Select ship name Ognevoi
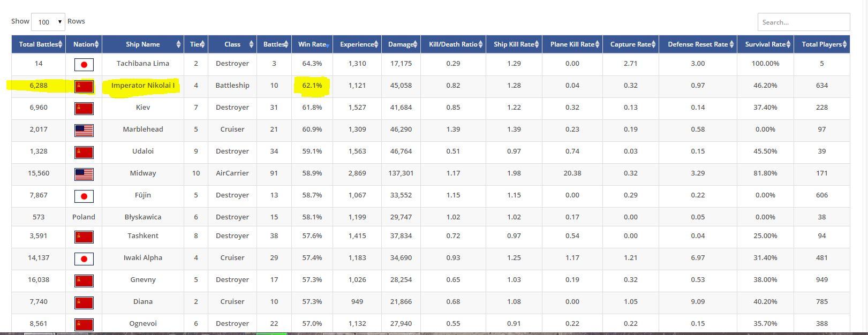 (x=143, y=323)
